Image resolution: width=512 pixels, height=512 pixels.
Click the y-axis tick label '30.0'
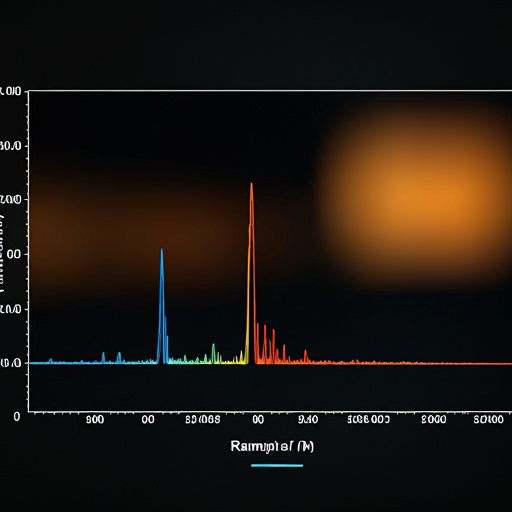10,146
